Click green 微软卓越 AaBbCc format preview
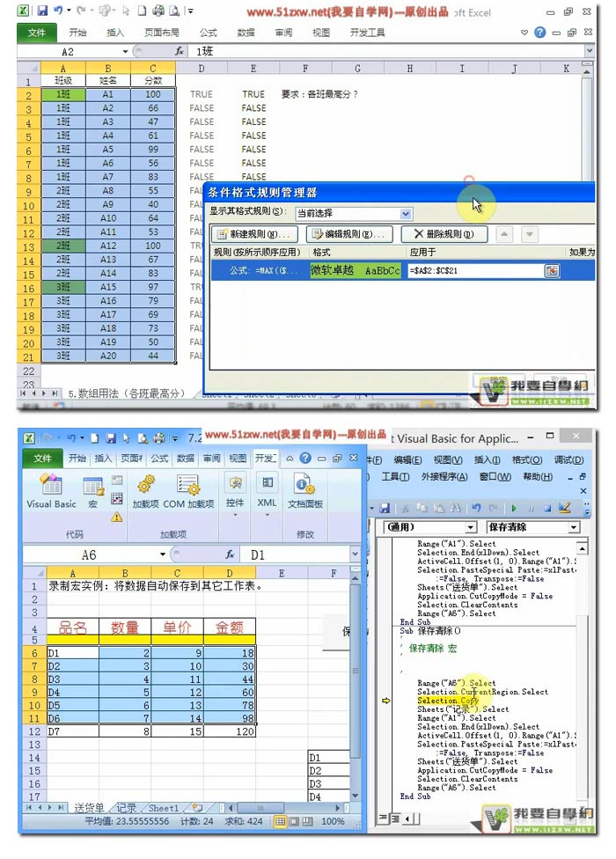Screen dimensions: 616x859 (356, 270)
